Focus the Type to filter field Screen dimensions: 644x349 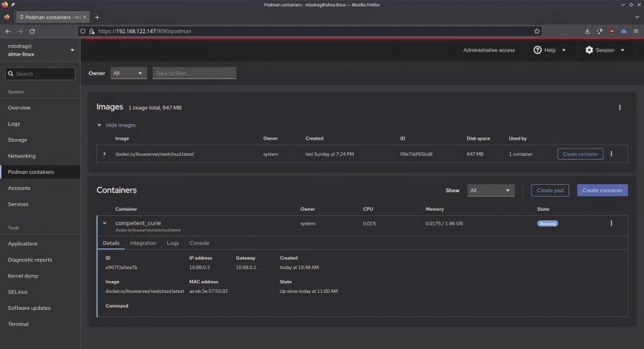pyautogui.click(x=194, y=73)
